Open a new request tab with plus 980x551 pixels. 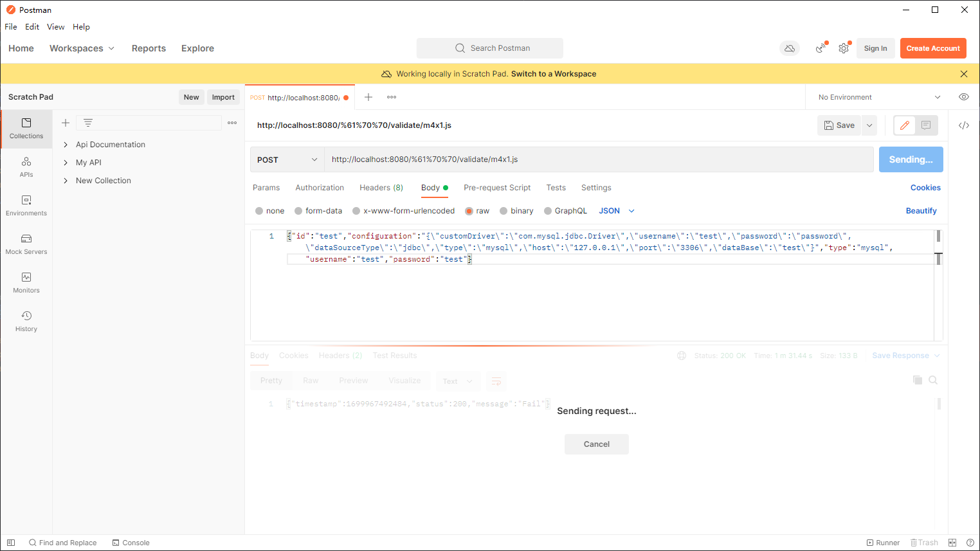(368, 97)
